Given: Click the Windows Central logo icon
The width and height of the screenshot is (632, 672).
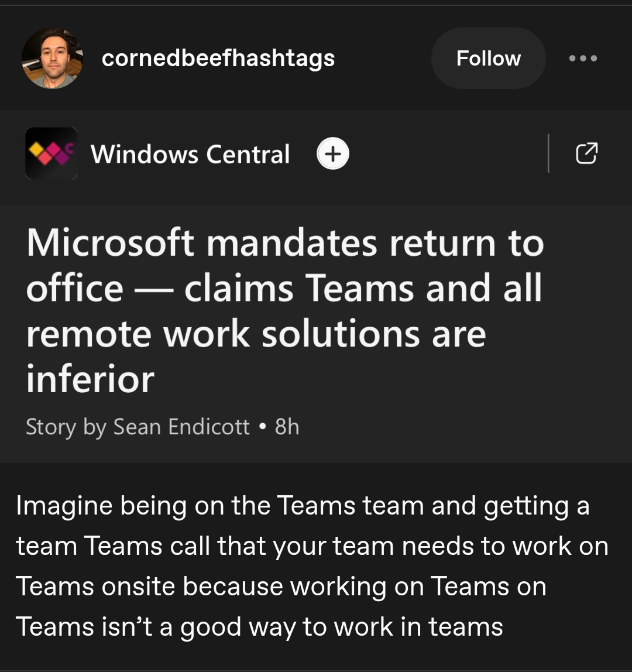Looking at the screenshot, I should 51,153.
